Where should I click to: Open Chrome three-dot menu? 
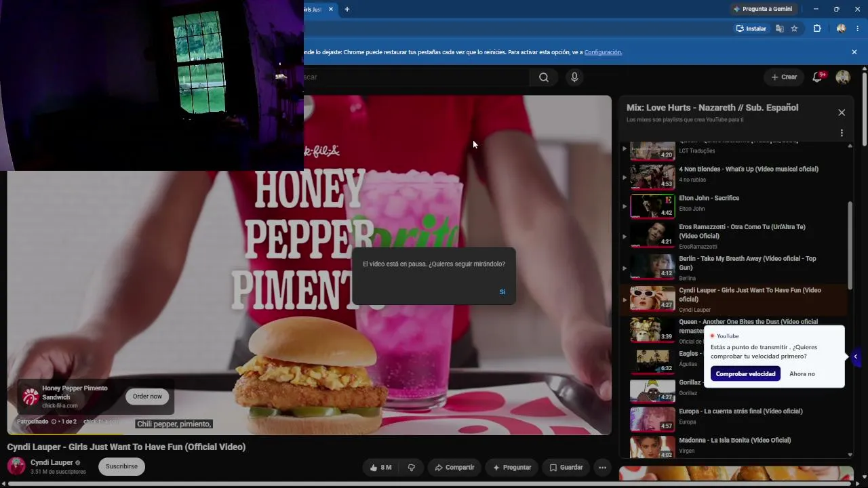point(858,28)
